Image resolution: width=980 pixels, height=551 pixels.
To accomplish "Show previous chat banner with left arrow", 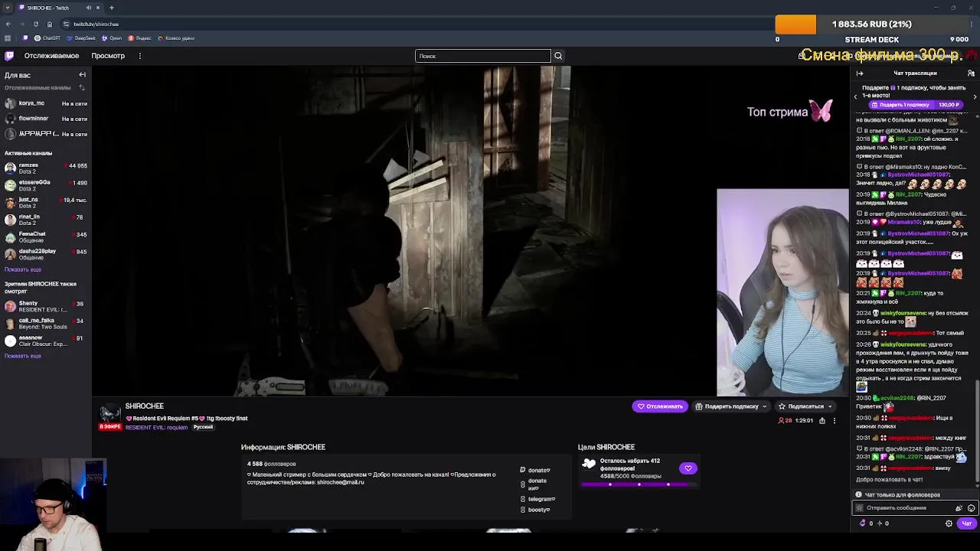I will point(856,96).
